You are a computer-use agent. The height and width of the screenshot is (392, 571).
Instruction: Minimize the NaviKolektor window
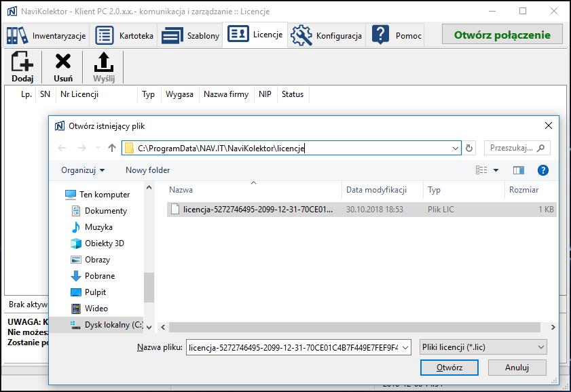pyautogui.click(x=492, y=12)
